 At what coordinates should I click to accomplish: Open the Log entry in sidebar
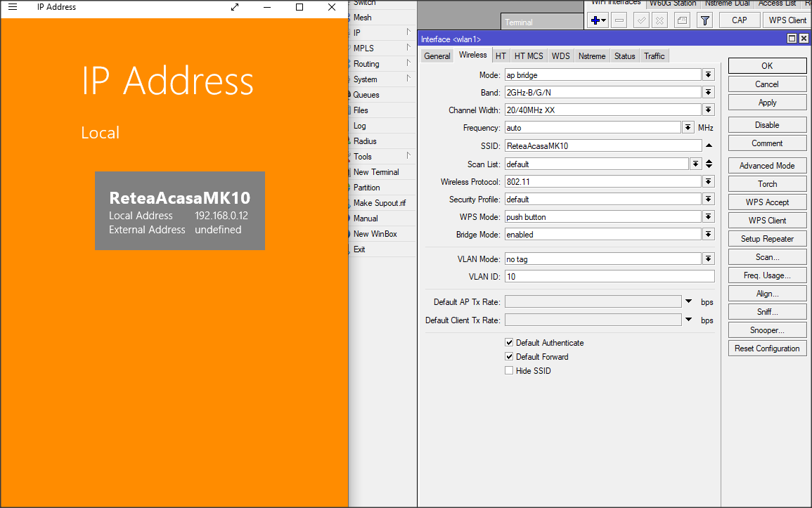point(382,126)
